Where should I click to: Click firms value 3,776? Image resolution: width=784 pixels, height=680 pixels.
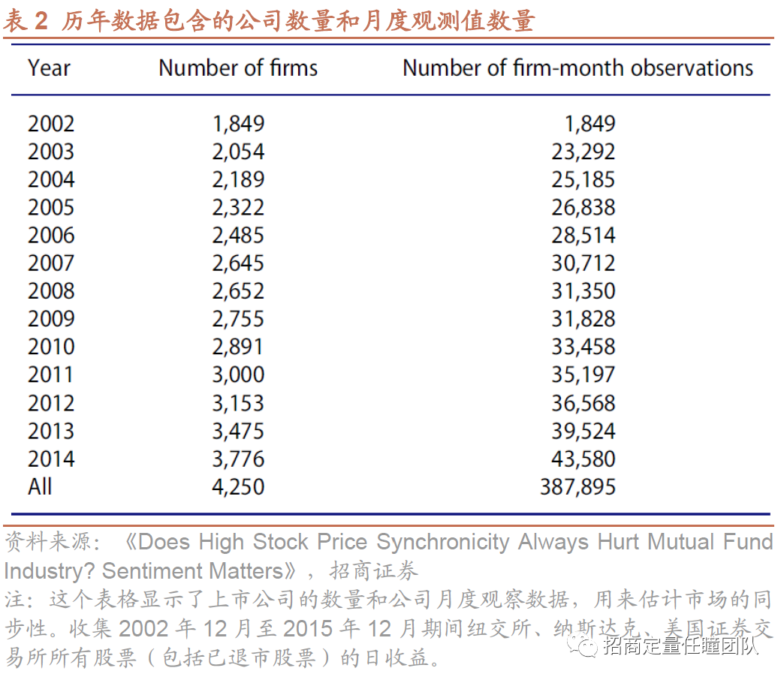click(x=238, y=459)
